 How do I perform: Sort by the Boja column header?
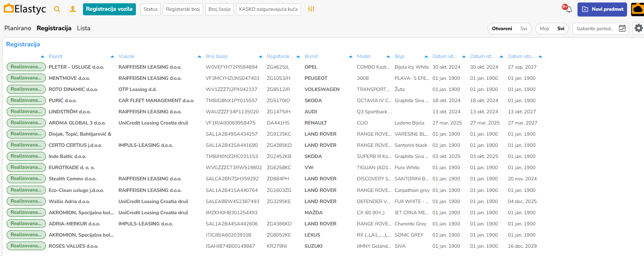(399, 56)
